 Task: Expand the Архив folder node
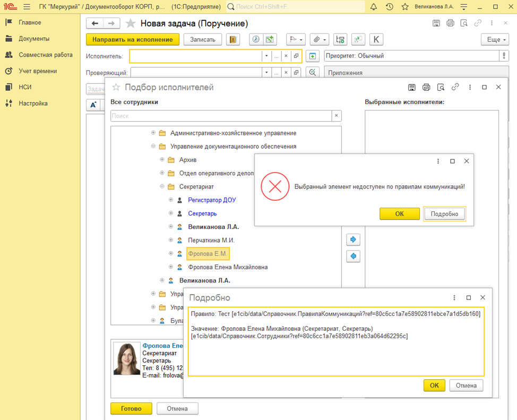click(x=162, y=159)
